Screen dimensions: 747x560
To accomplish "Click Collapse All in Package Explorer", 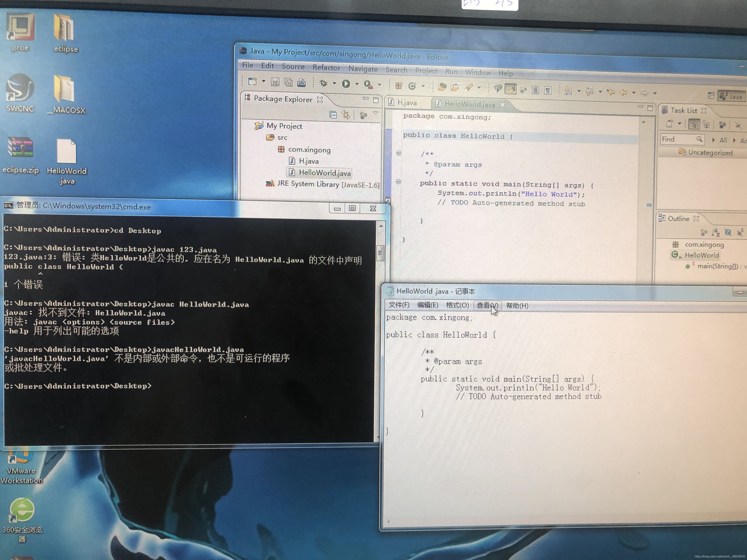I will [x=333, y=115].
